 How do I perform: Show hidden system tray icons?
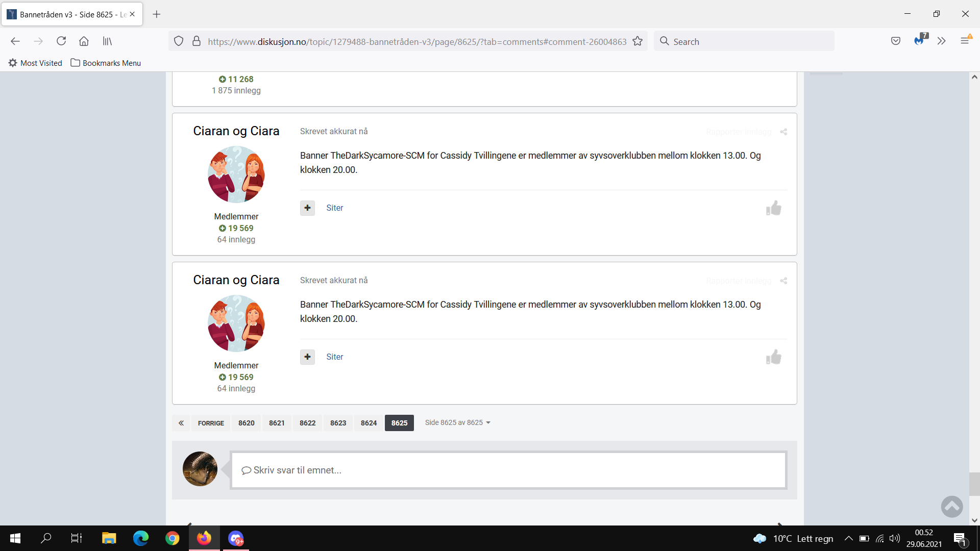848,538
